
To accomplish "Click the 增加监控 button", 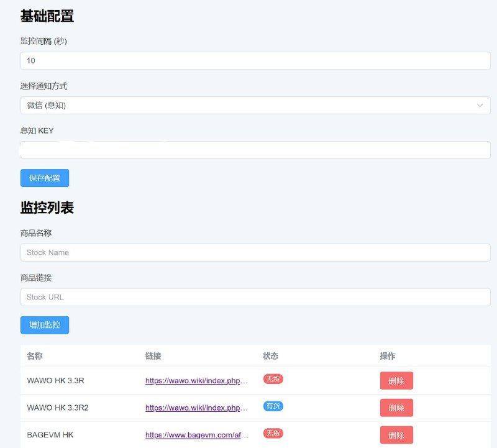I will pos(44,324).
